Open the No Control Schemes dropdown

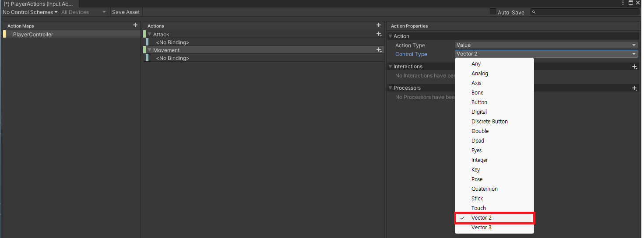click(30, 12)
